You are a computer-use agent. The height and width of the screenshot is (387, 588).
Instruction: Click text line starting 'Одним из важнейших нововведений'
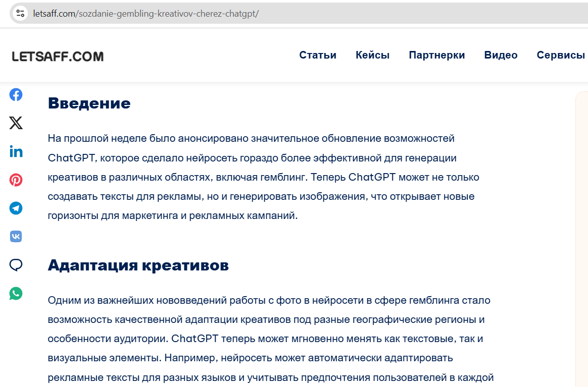coord(269,300)
